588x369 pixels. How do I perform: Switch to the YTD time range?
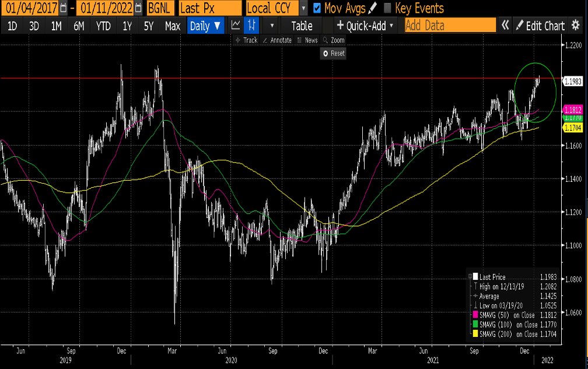pos(103,26)
